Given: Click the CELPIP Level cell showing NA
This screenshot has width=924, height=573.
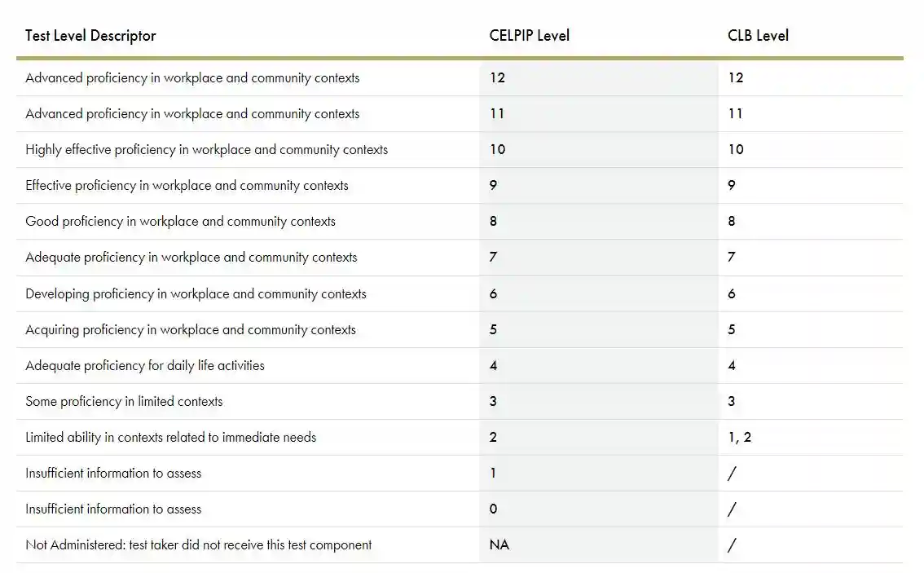Looking at the screenshot, I should [x=499, y=545].
